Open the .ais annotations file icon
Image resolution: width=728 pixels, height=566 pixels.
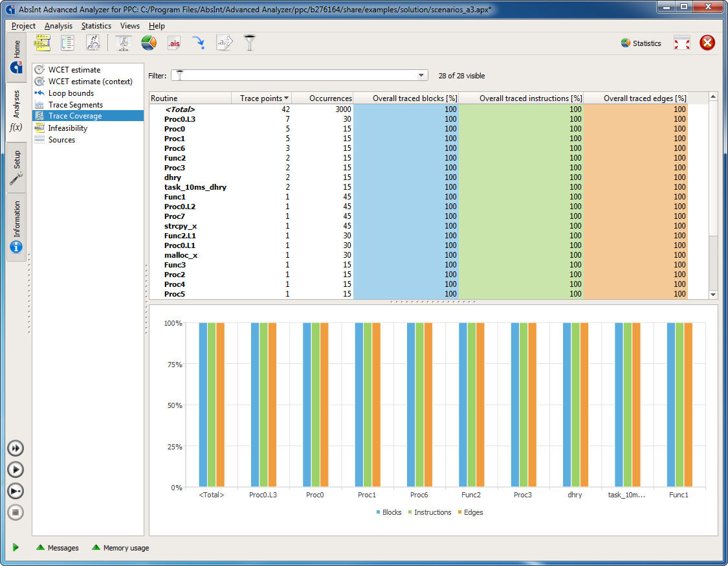[173, 43]
